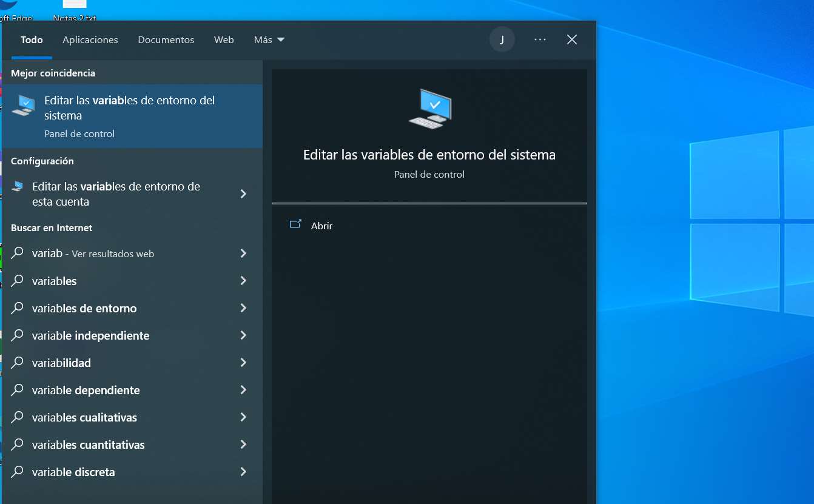The height and width of the screenshot is (504, 814).
Task: Switch to the Documentos tab
Action: coord(166,39)
